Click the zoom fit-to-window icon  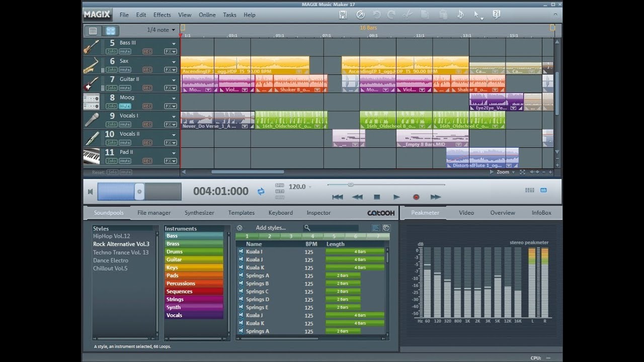[522, 172]
